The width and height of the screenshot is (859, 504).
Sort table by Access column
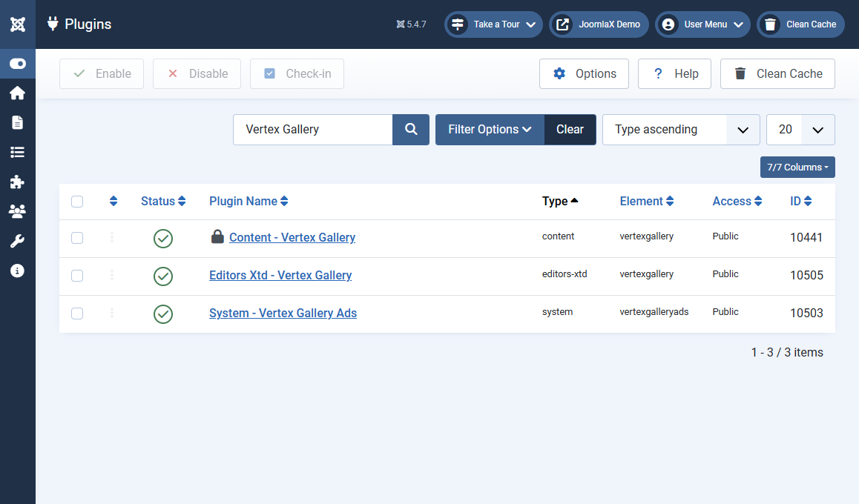click(737, 202)
